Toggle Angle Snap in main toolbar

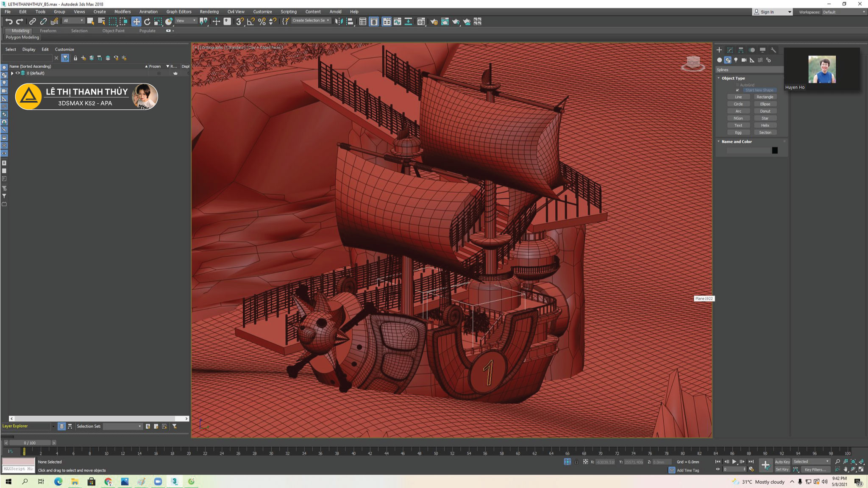click(x=250, y=21)
